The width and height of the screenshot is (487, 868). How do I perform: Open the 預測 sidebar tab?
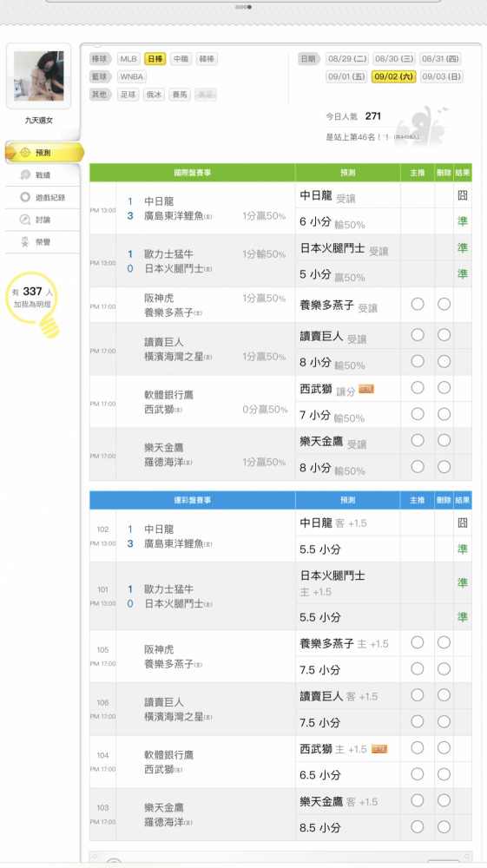(x=43, y=152)
